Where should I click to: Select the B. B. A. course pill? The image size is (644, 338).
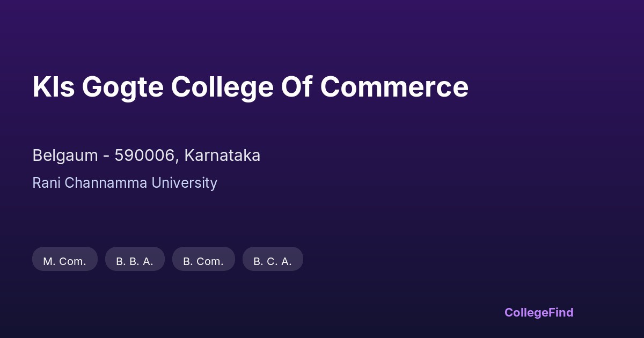coord(135,261)
